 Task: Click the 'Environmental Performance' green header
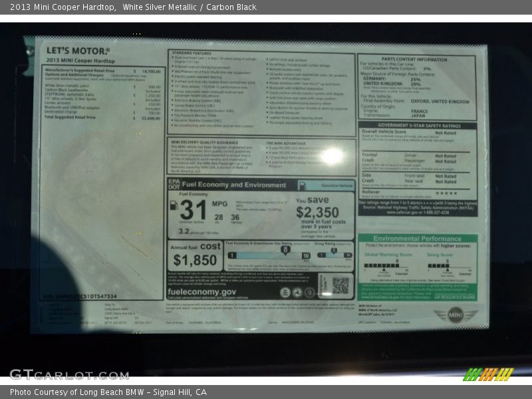[418, 238]
